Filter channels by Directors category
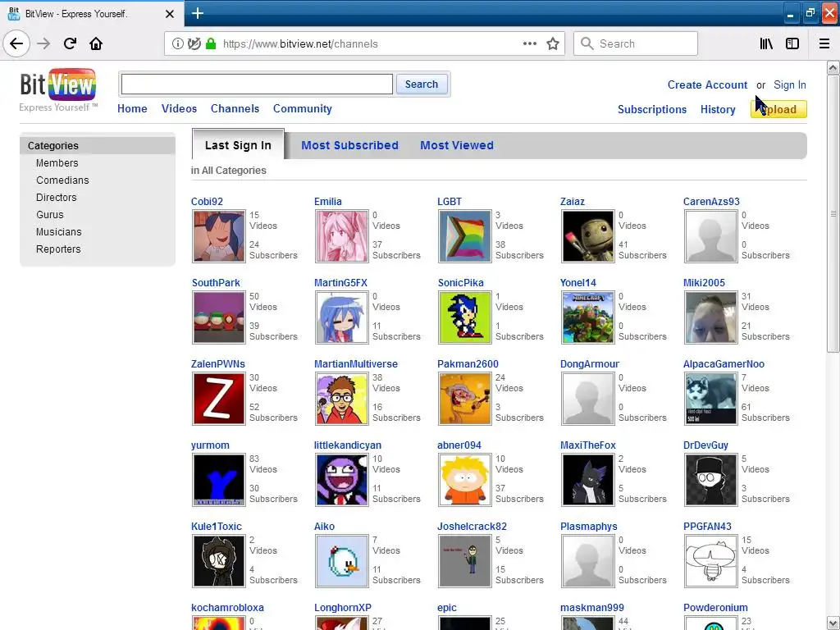Viewport: 840px width, 630px height. [x=57, y=197]
